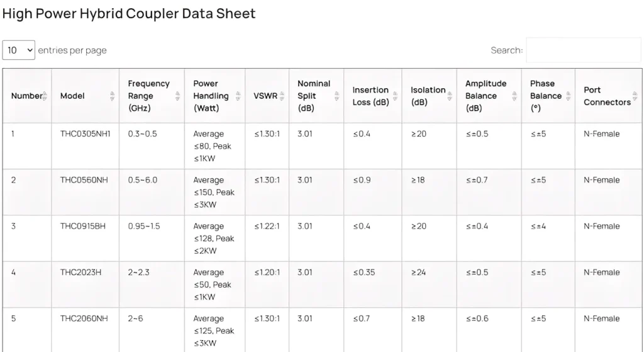Click the Port Connectors sort icon
The image size is (644, 352).
point(635,96)
